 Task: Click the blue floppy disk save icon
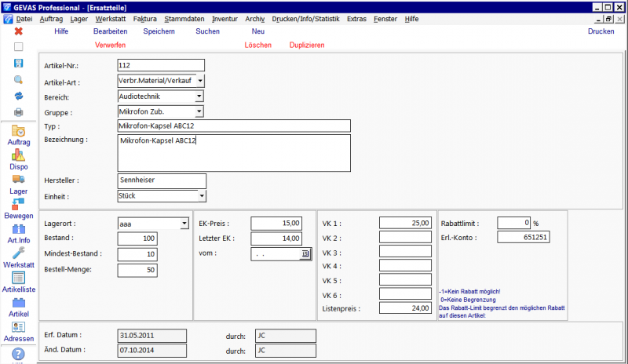(19, 63)
